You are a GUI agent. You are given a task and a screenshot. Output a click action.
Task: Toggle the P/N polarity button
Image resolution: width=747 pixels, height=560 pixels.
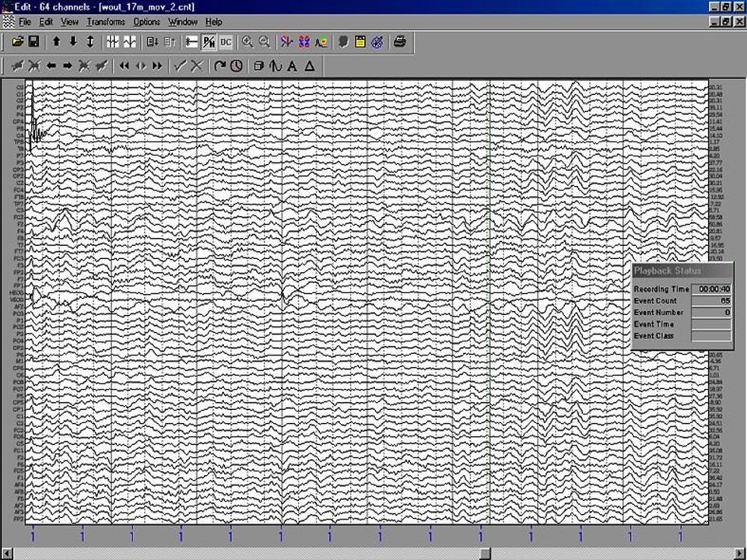click(209, 42)
